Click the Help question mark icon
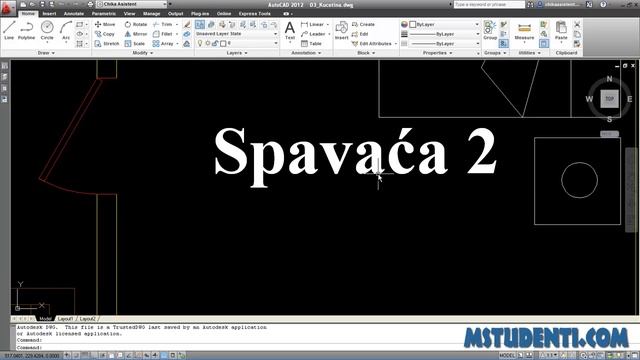Viewport: 640px width, 360px height. 603,4
